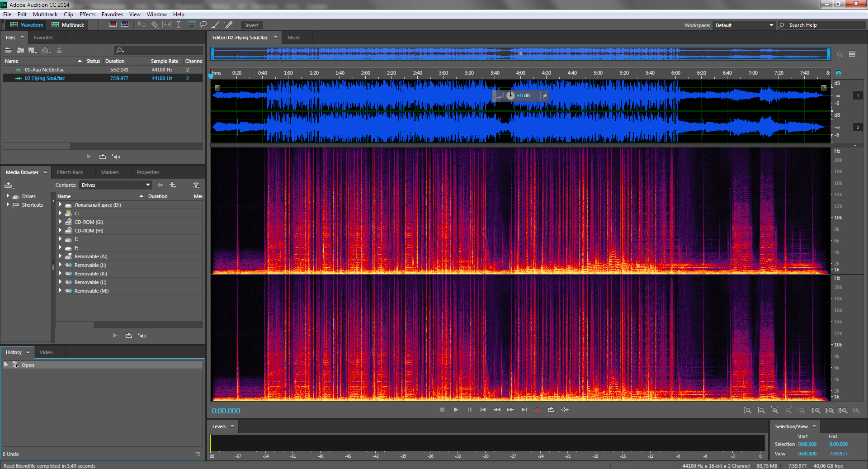
Task: Click the History panel trash icon
Action: pos(198,454)
